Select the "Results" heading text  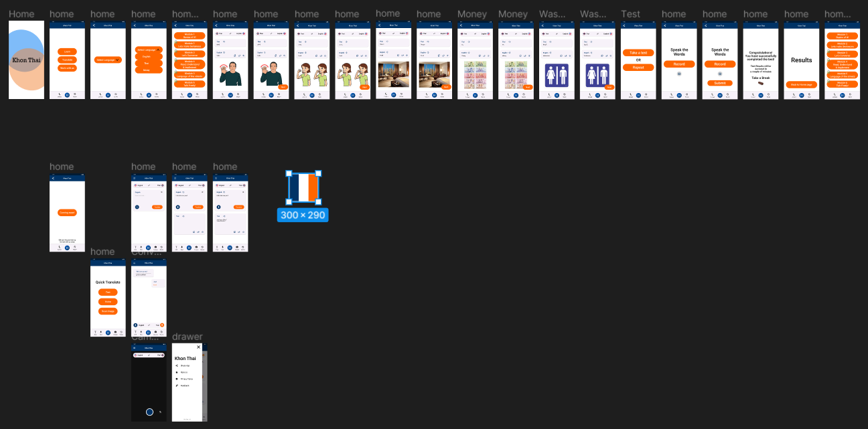(x=802, y=60)
